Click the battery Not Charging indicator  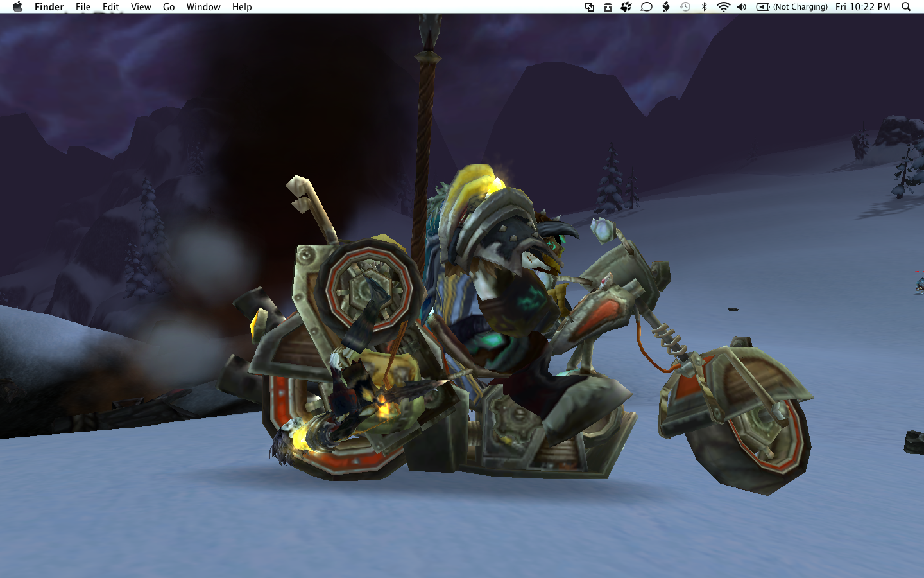792,7
